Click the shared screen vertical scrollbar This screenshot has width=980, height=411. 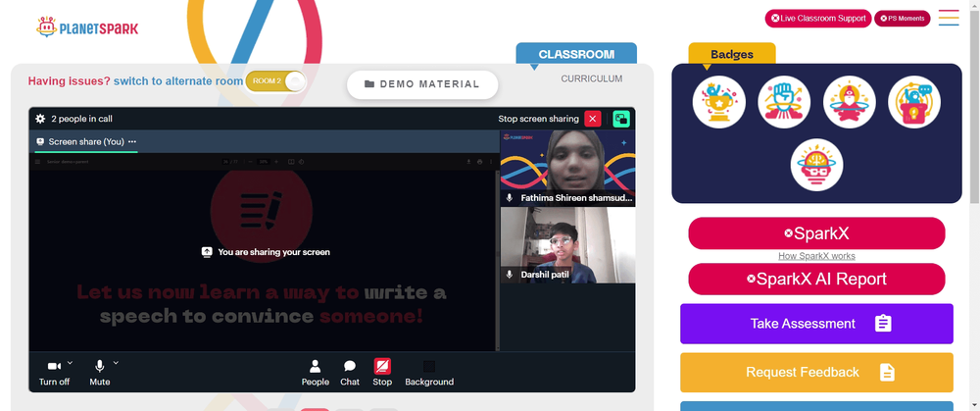(x=498, y=260)
